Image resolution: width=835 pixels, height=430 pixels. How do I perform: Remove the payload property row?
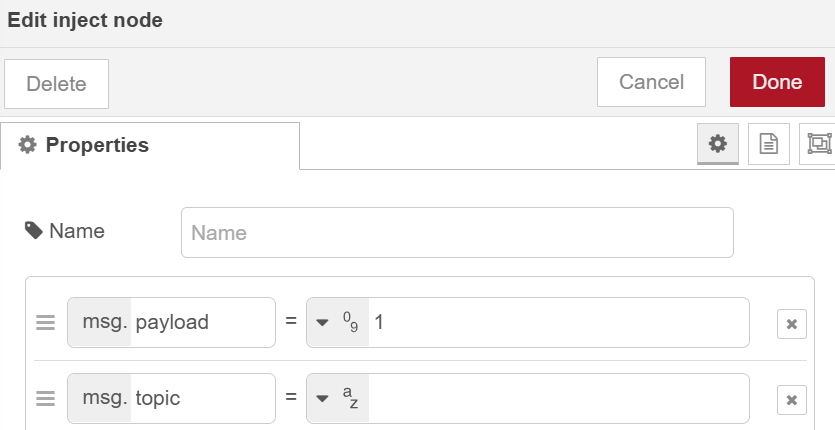[x=791, y=323]
